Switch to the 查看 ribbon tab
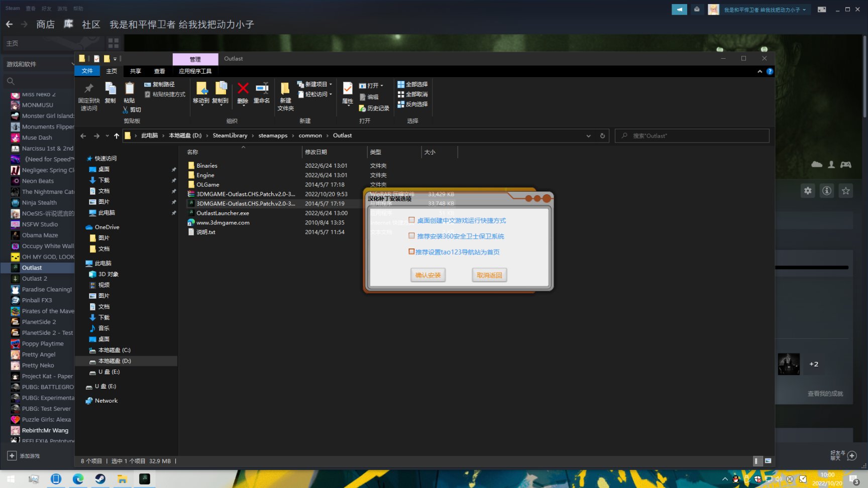868x488 pixels. coord(160,71)
